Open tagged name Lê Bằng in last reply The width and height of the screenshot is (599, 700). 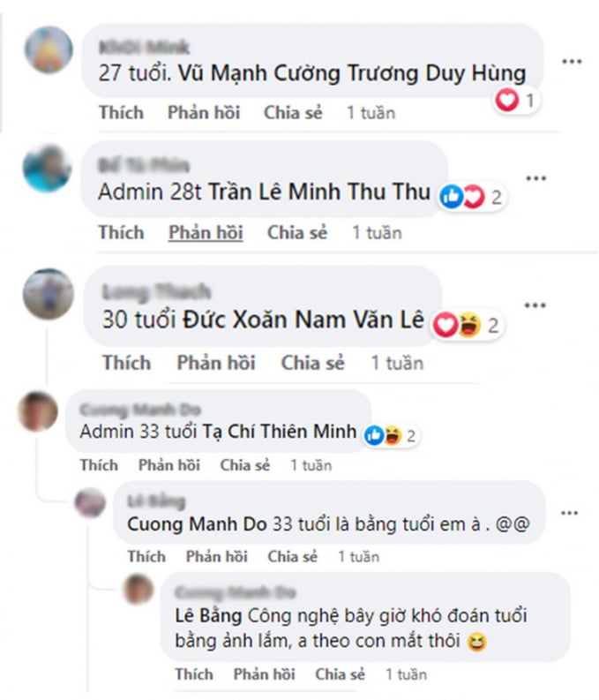point(208,616)
